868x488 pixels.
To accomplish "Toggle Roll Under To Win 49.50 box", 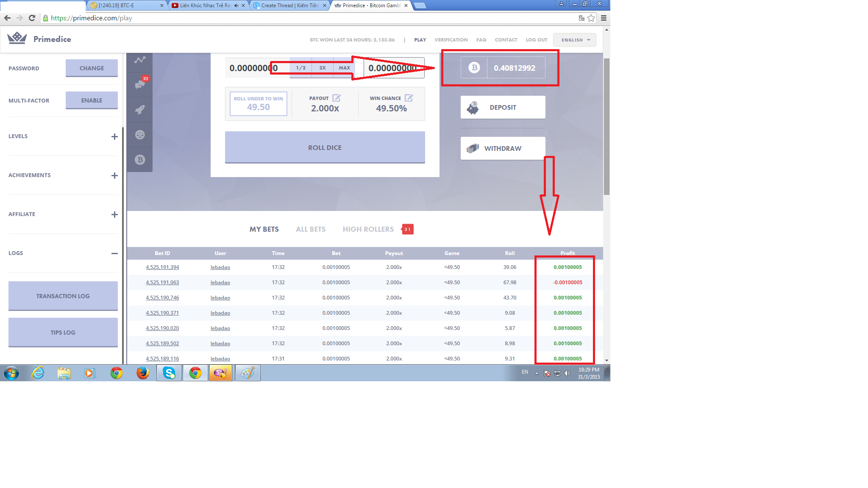I will (258, 104).
